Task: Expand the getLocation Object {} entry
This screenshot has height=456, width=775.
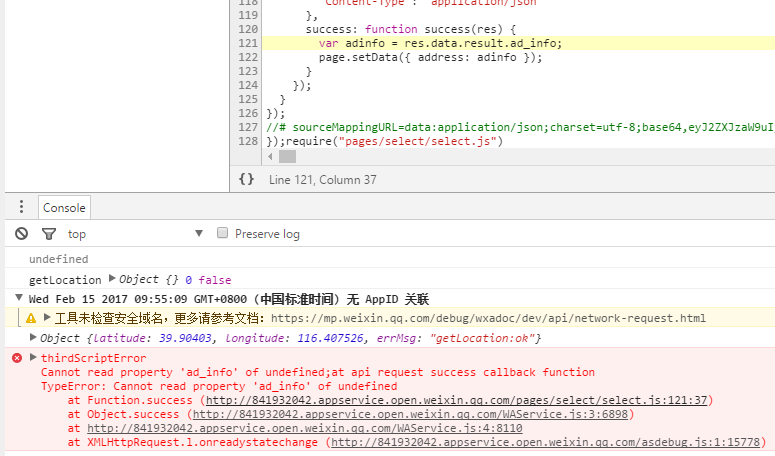Action: pyautogui.click(x=112, y=279)
